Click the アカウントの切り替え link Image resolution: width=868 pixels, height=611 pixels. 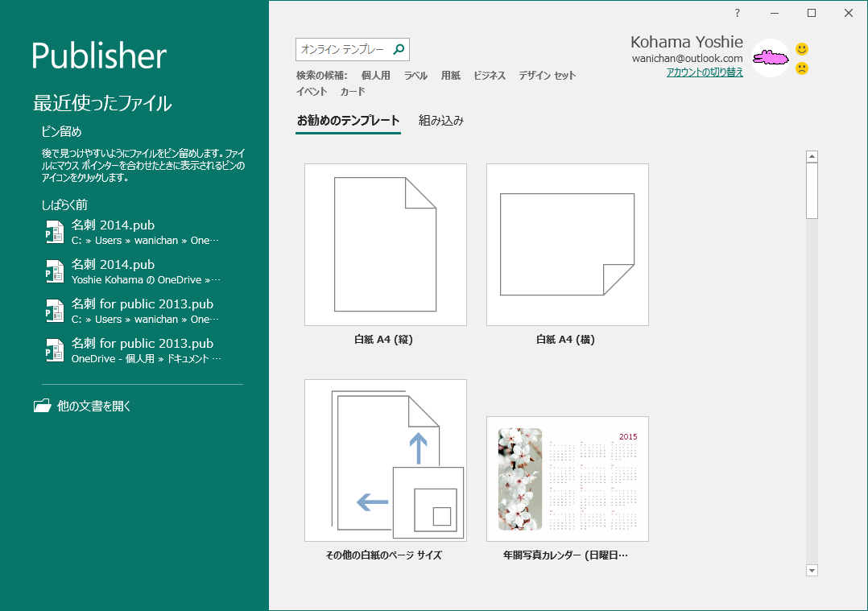click(705, 72)
